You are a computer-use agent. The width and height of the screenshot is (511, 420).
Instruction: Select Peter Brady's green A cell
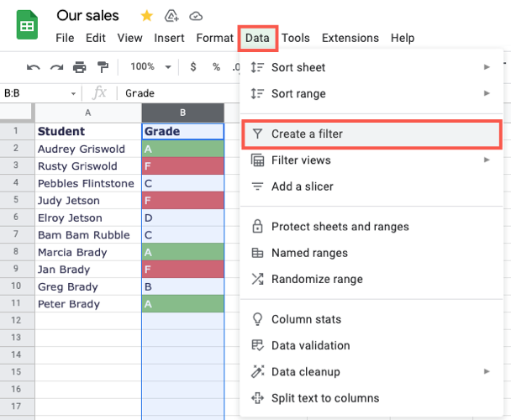pyautogui.click(x=183, y=304)
